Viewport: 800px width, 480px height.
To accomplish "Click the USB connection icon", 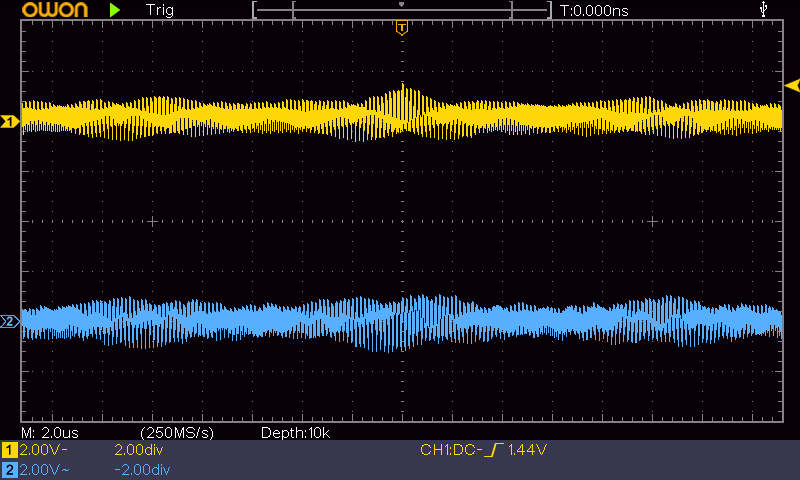I will 765,10.
